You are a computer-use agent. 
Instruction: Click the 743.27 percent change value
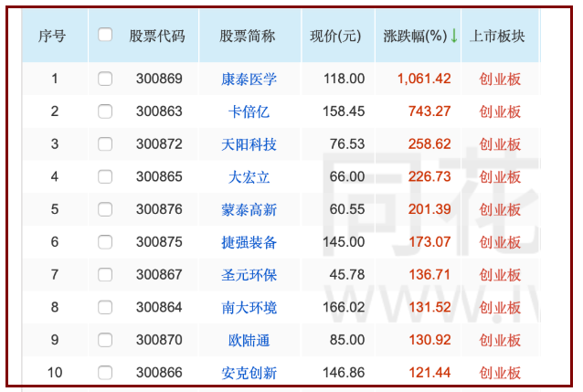(x=429, y=111)
